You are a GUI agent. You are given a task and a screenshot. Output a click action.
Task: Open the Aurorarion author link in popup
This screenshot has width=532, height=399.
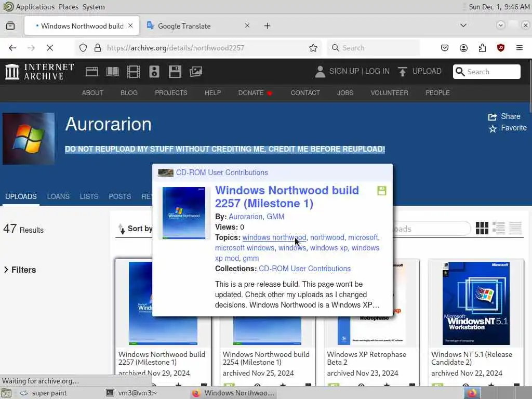pyautogui.click(x=246, y=217)
